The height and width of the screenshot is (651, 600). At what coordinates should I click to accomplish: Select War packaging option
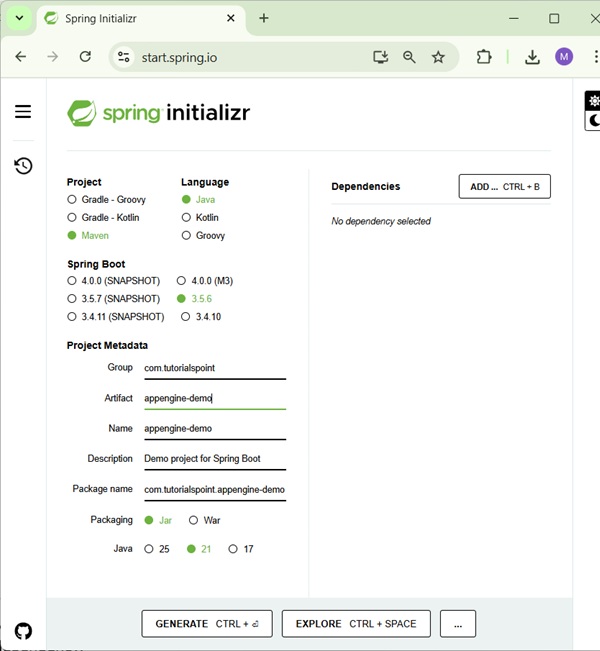194,520
